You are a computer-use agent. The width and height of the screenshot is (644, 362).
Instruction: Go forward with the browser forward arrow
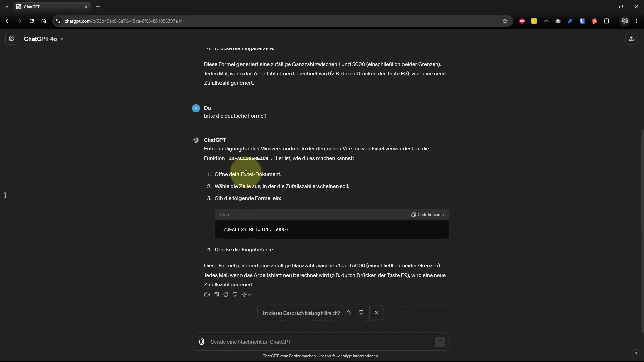pos(19,21)
